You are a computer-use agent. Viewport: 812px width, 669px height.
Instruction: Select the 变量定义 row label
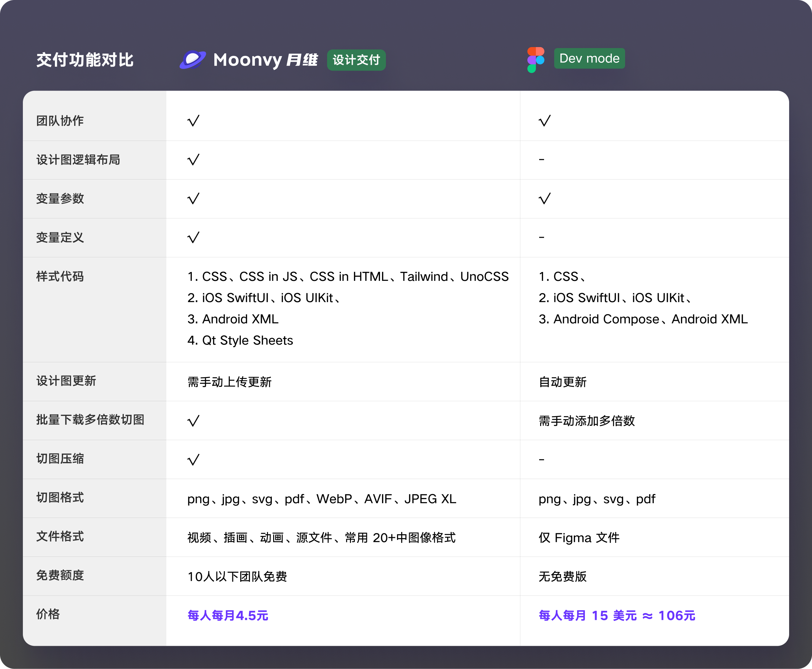pos(60,237)
